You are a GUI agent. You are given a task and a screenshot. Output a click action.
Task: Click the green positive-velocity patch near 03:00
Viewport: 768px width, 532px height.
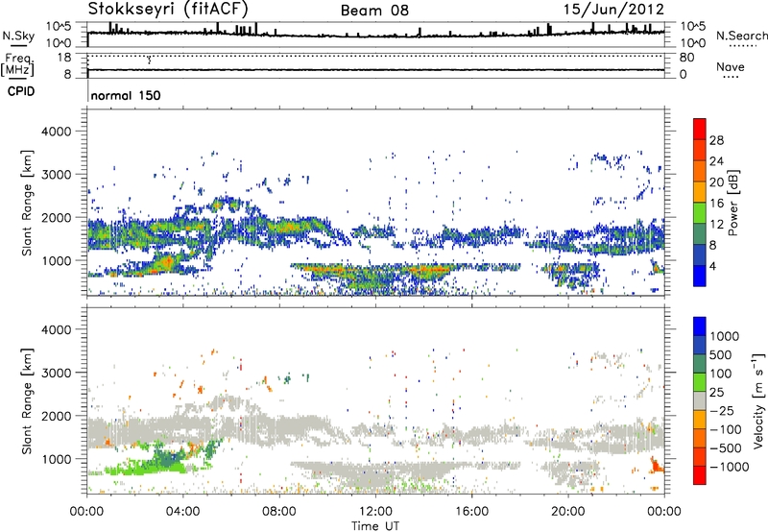coord(147,466)
